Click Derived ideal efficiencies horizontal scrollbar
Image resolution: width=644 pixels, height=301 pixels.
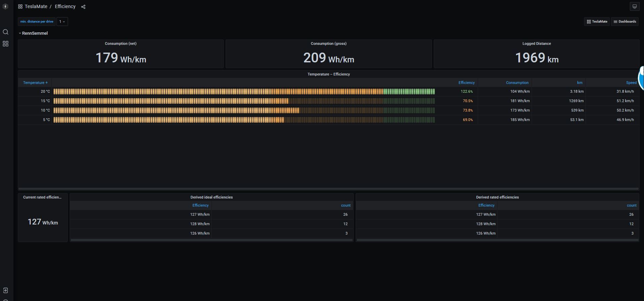(x=212, y=240)
